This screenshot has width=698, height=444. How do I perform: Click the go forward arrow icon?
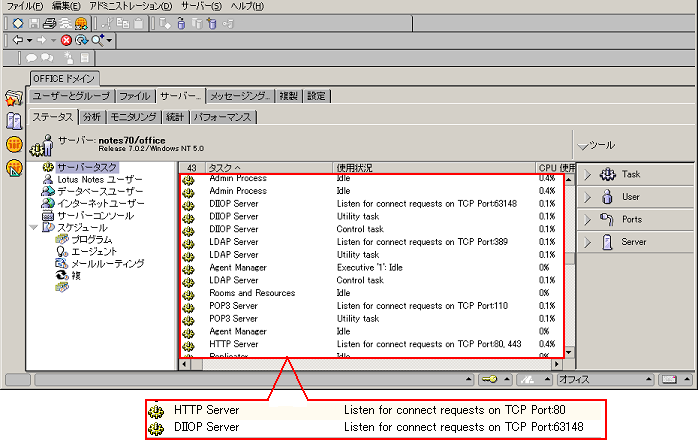(x=42, y=40)
